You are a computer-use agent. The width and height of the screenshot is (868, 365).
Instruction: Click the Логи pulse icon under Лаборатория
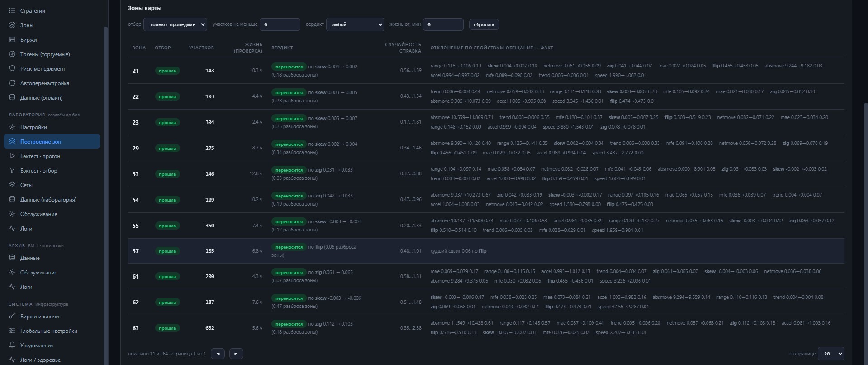click(12, 228)
